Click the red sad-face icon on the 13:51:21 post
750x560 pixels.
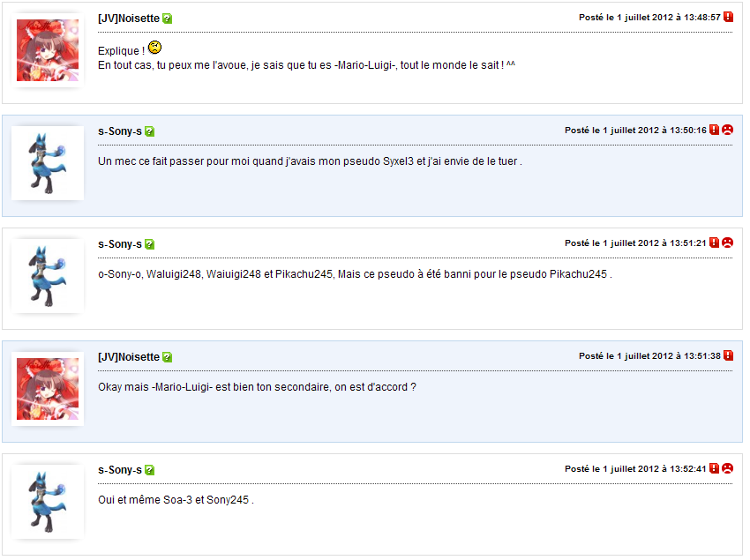click(728, 243)
